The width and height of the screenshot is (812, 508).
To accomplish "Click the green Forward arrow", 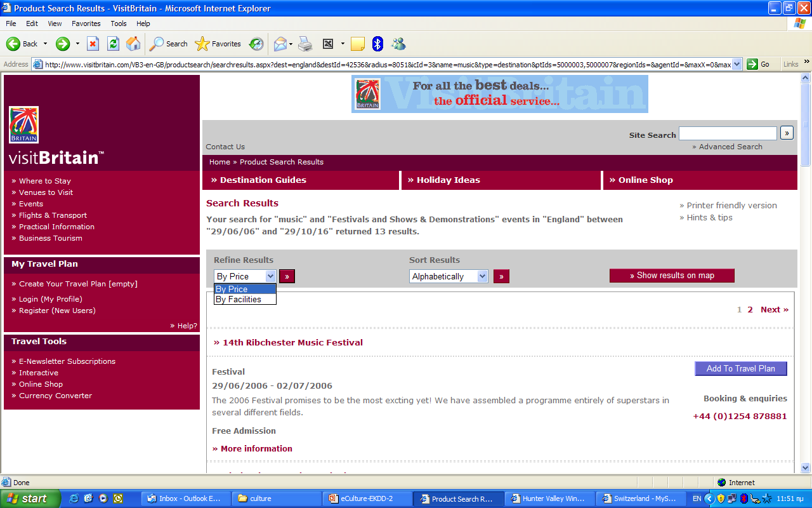I will (63, 44).
